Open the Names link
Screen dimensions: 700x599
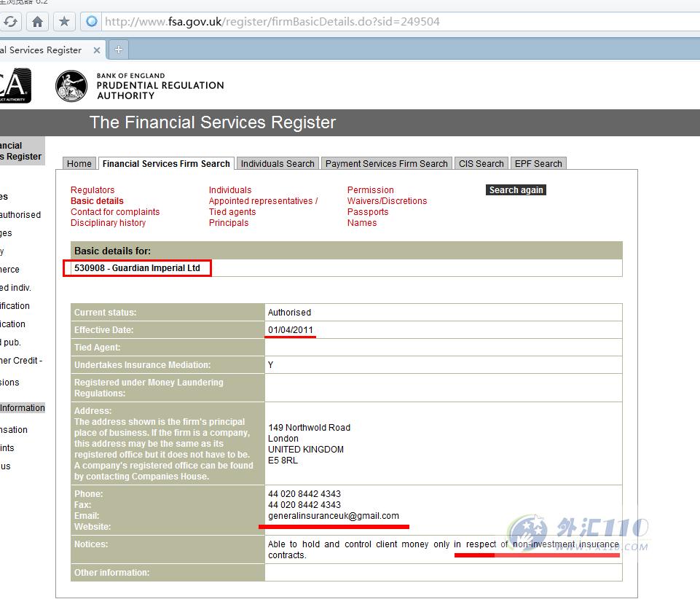362,222
